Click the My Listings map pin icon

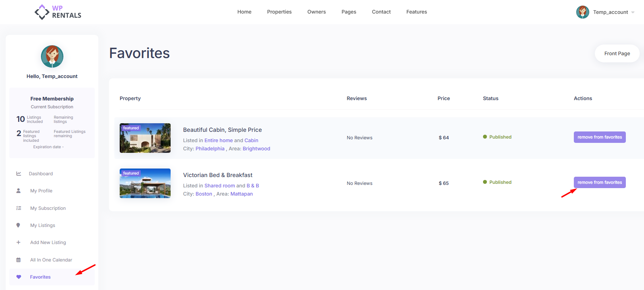(19, 225)
